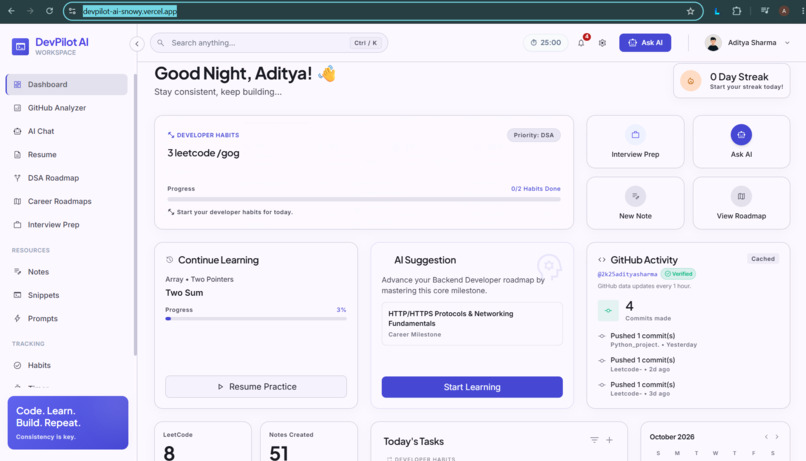Click the Today's Tasks filter icon
Viewport: 806px width, 461px height.
pyautogui.click(x=594, y=440)
